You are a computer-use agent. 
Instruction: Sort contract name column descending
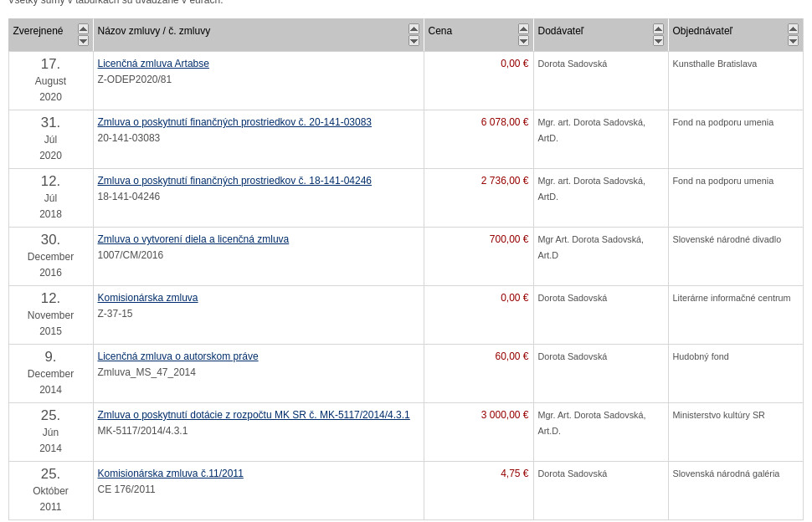[414, 41]
